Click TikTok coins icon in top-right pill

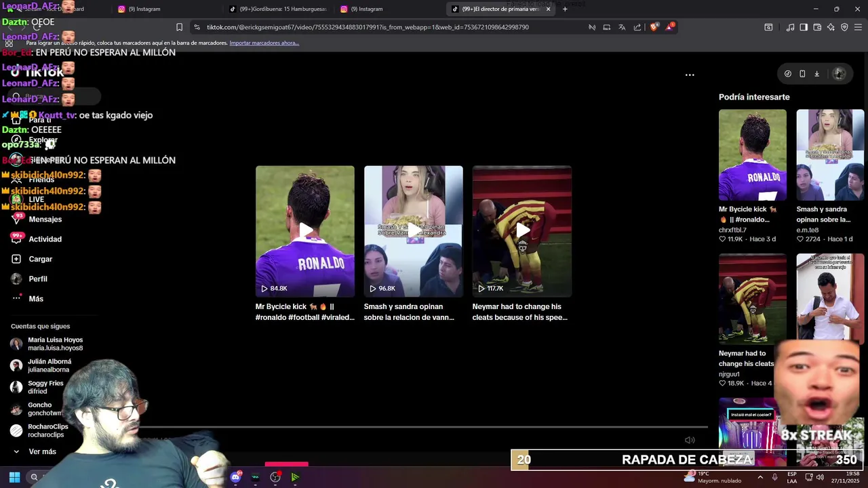(788, 74)
